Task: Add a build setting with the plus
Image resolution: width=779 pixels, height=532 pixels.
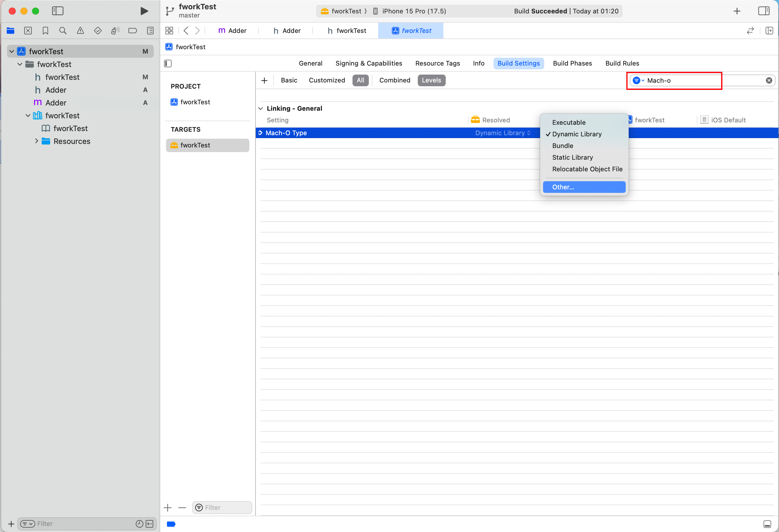Action: pyautogui.click(x=264, y=80)
